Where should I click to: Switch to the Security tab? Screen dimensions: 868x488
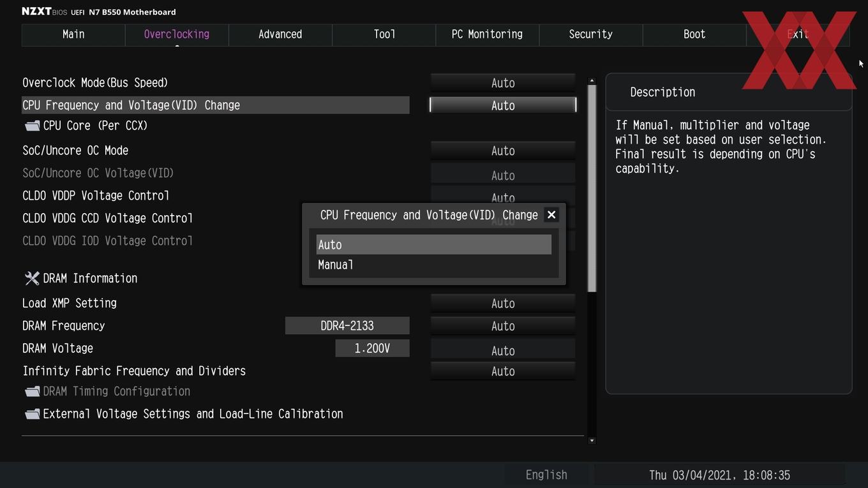(590, 34)
